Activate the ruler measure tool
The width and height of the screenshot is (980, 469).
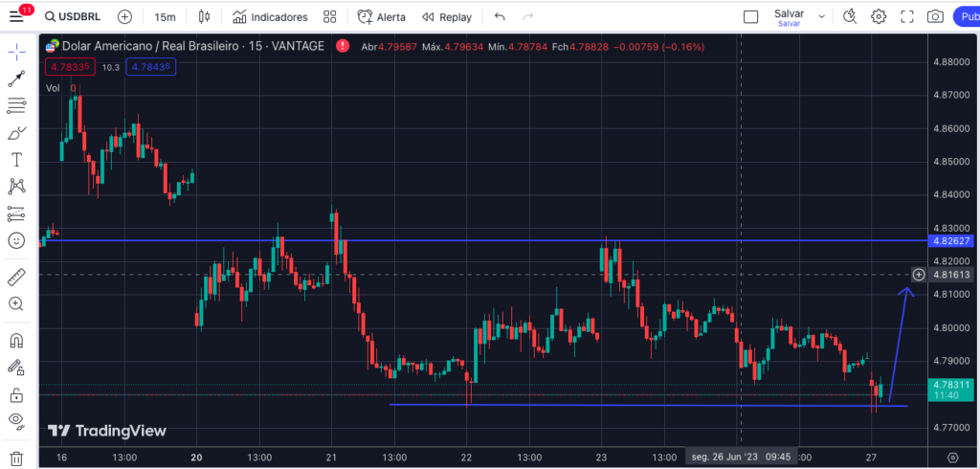point(15,278)
